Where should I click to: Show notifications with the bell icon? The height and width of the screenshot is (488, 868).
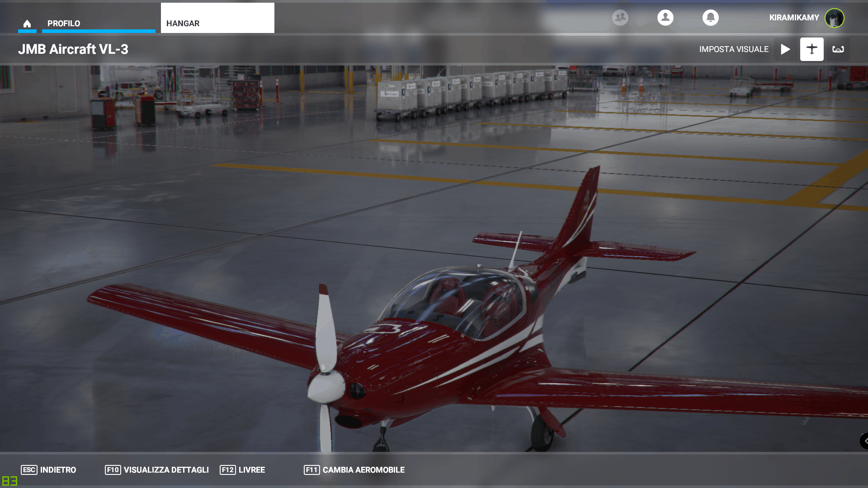710,18
